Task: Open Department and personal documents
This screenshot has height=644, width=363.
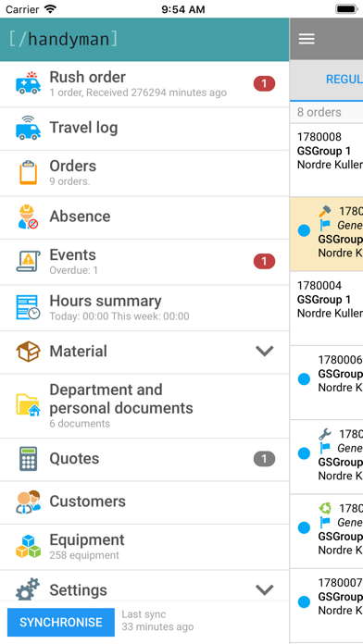Action: tap(144, 406)
